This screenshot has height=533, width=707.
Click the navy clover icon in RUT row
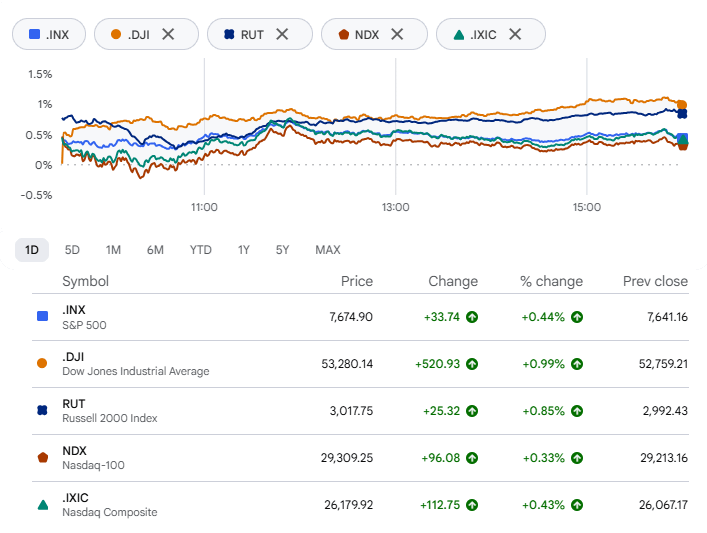coord(42,410)
